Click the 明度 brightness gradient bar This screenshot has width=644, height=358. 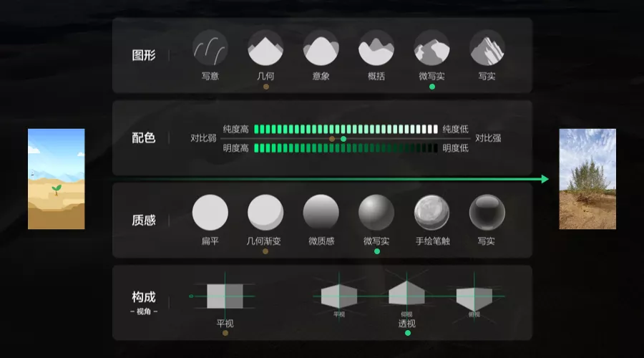(346, 148)
